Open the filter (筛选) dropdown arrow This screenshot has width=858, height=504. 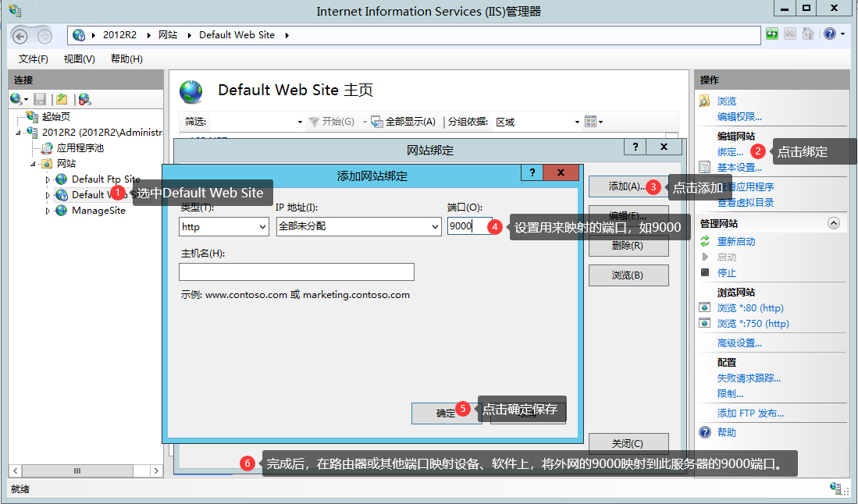299,122
